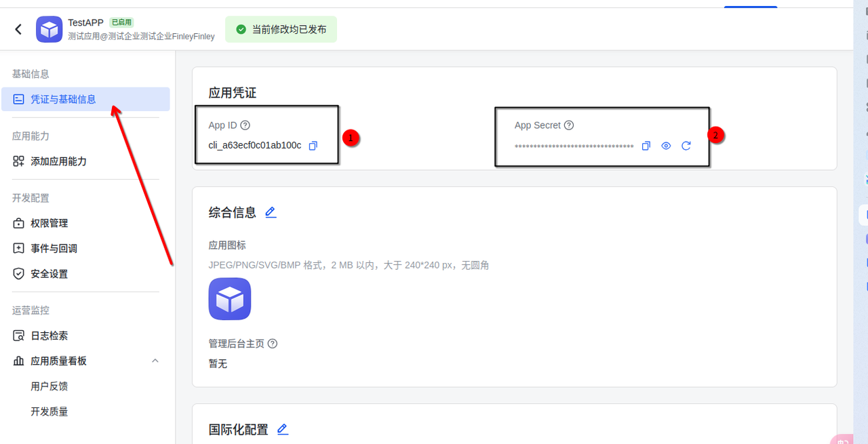Copy the App Secret via its copy icon
868x444 pixels.
click(x=646, y=145)
